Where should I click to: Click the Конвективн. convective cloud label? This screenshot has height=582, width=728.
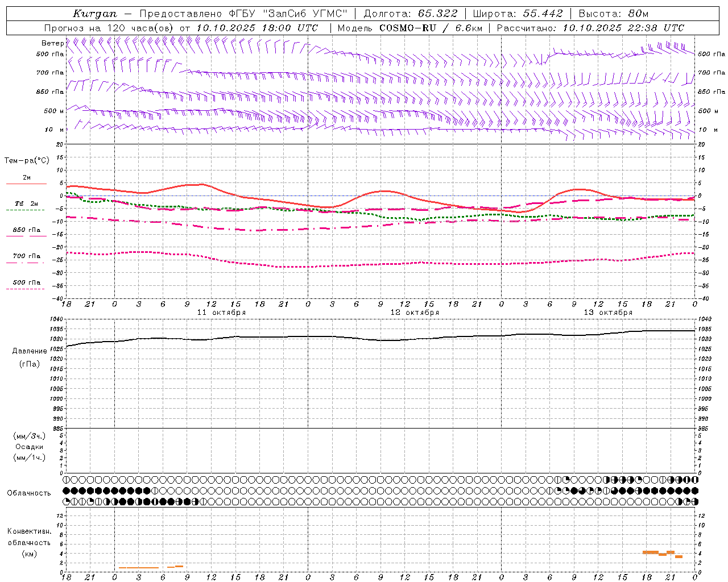pyautogui.click(x=29, y=531)
